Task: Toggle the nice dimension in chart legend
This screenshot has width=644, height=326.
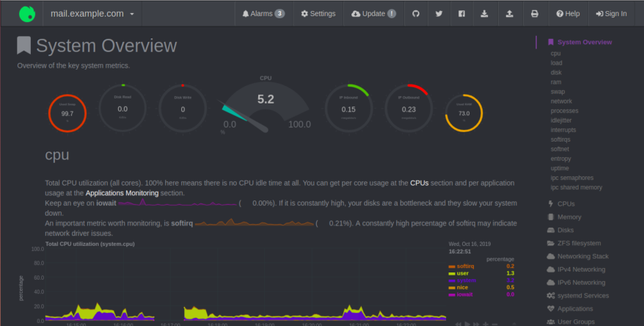Action: click(462, 287)
